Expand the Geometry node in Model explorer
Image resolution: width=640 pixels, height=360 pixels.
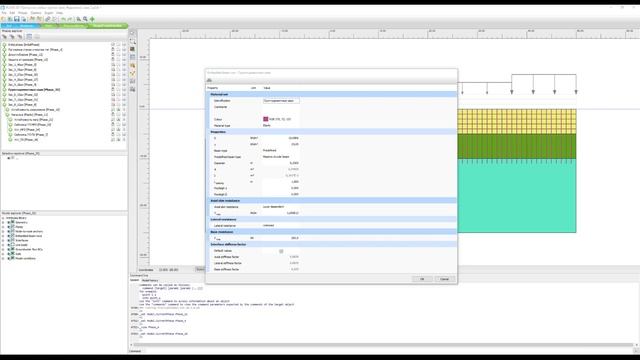3,222
